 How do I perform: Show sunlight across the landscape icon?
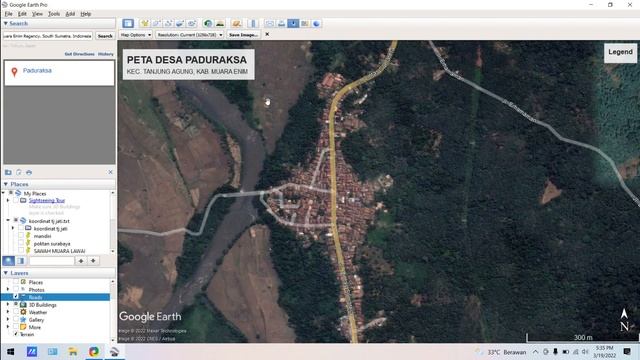pos(220,23)
